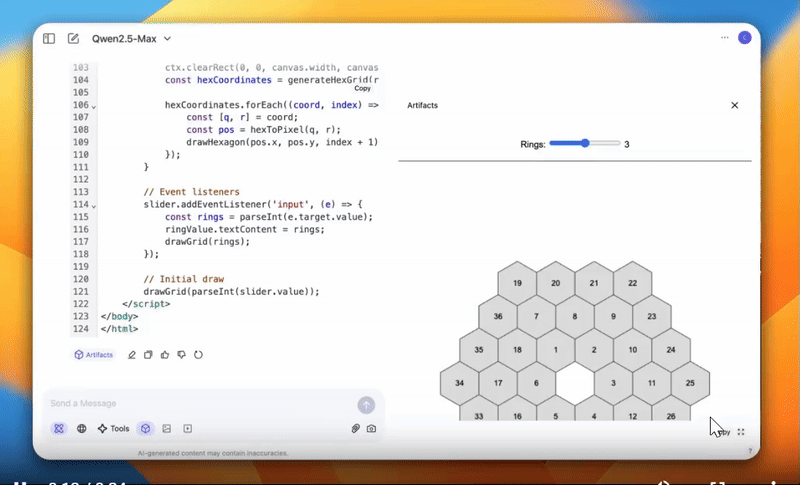Viewport: 800px width, 485px height.
Task: Regenerate the response
Action: click(198, 354)
